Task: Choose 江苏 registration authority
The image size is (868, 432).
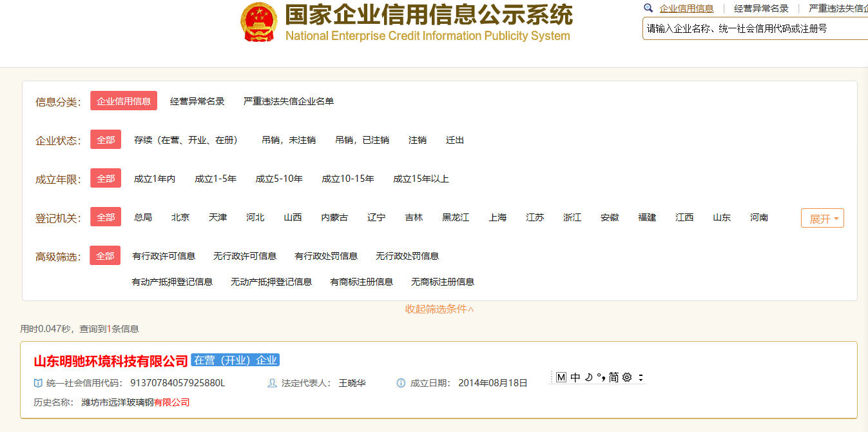Action: point(535,217)
